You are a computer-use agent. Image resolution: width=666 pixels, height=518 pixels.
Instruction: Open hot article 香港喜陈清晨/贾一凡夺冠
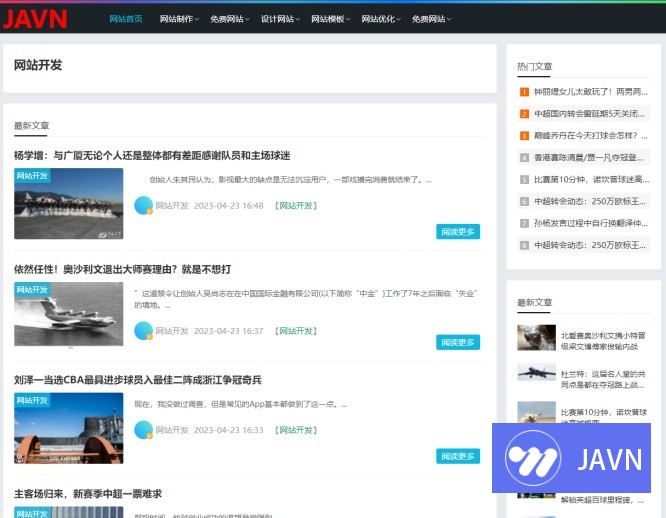point(589,158)
